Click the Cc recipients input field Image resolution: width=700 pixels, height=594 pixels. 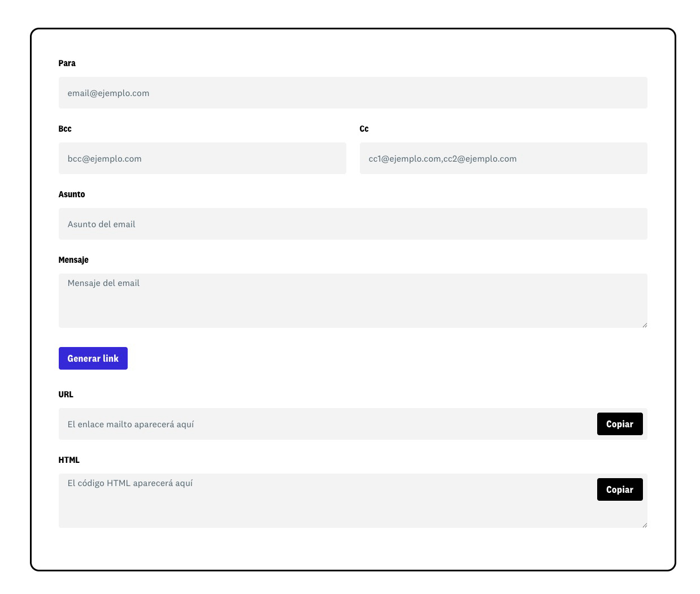coord(503,158)
